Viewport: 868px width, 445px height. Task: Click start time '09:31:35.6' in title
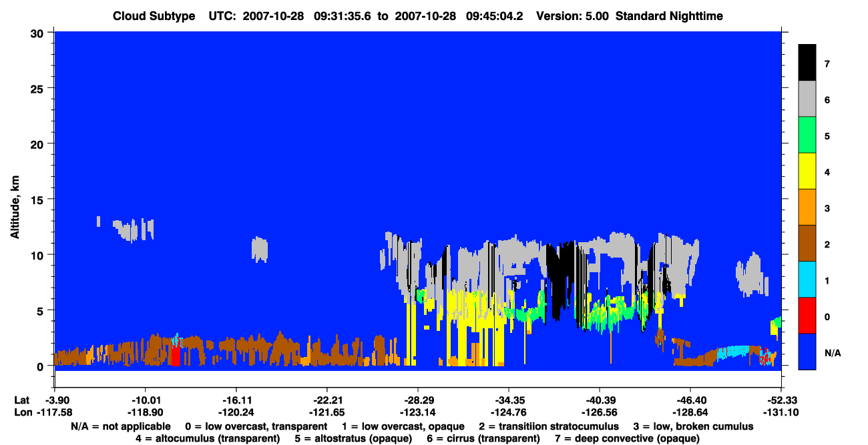[x=343, y=15]
